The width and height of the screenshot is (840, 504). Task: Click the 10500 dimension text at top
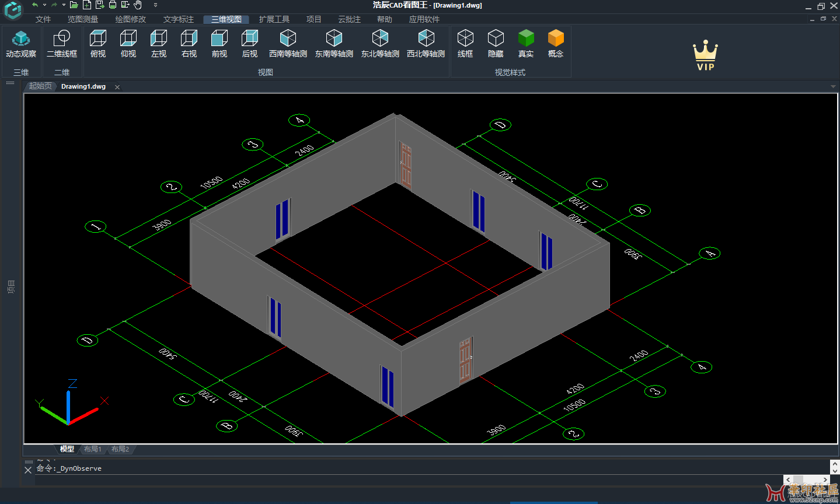[211, 183]
